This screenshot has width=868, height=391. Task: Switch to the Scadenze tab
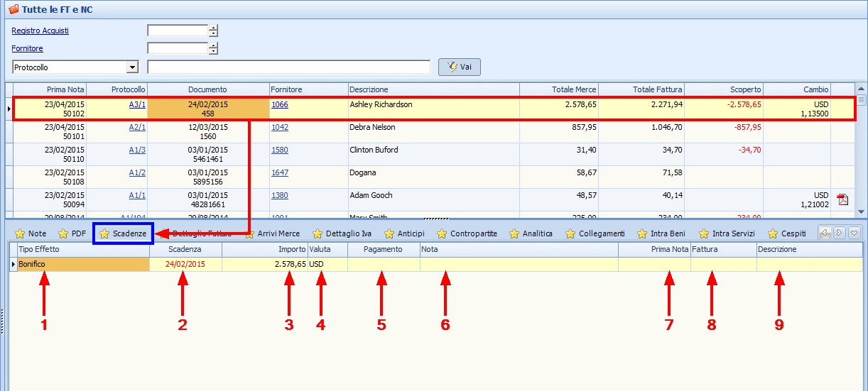click(123, 233)
